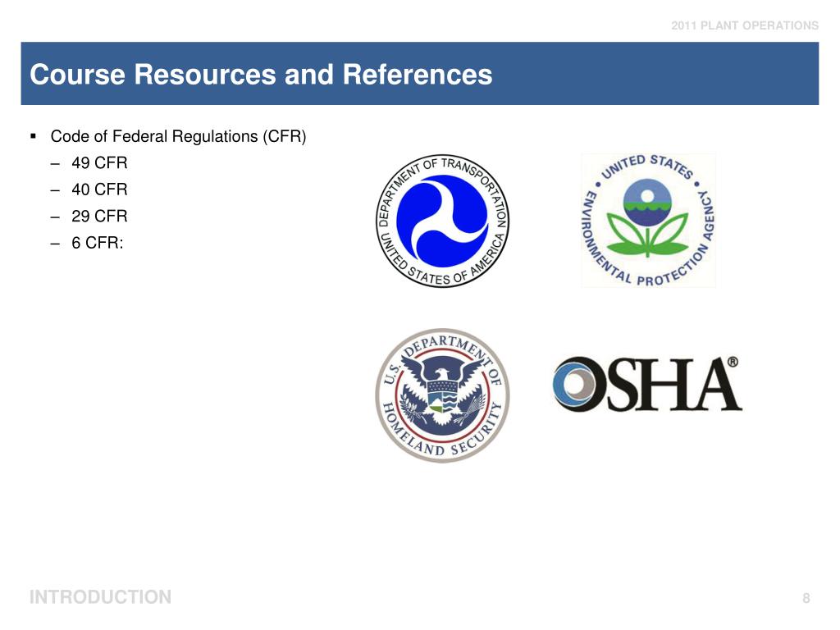Image resolution: width=840 pixels, height=630 pixels.
Task: Select the '49 CFR' list item
Action: coord(99,163)
